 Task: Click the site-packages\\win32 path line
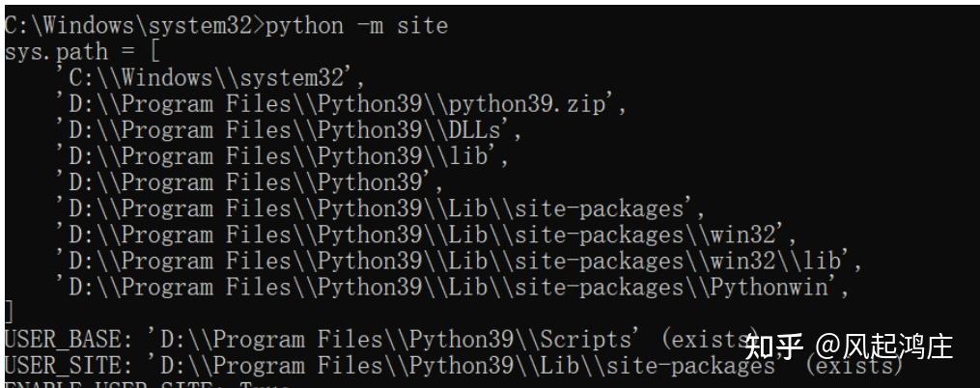pos(427,236)
